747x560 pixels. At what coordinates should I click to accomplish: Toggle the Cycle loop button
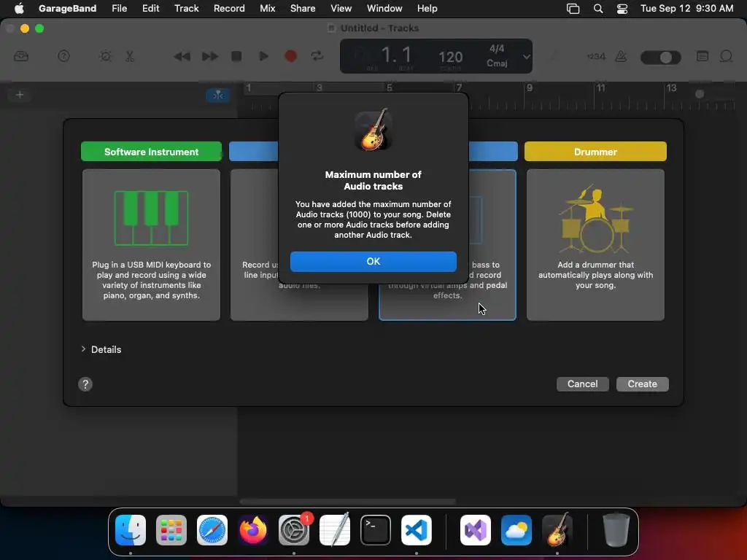coord(317,56)
